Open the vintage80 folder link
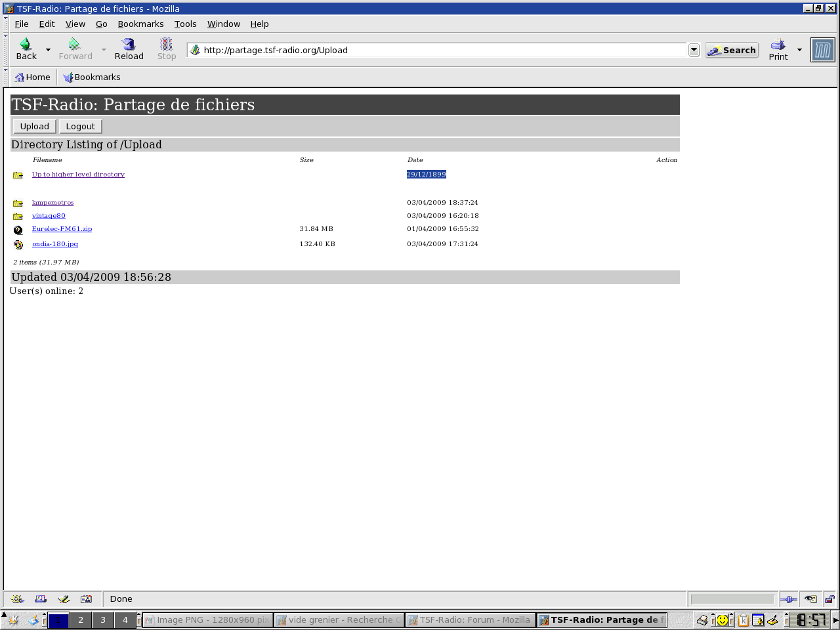 coord(49,216)
